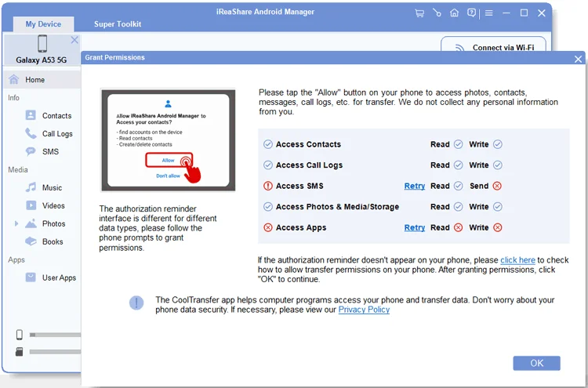Screen dimensions: 588x388
Task: Click the Allow permission illustration image
Action: 168,140
